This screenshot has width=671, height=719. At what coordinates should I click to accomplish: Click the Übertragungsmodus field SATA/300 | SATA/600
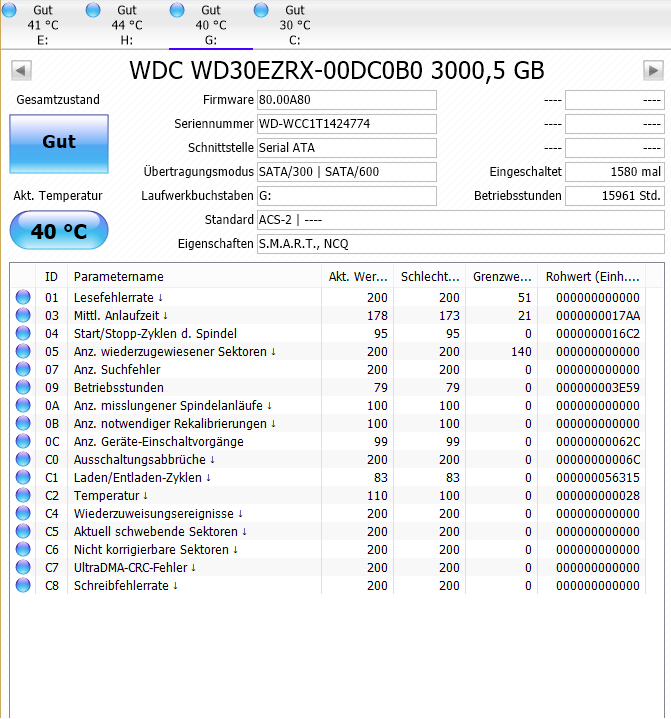click(x=347, y=172)
